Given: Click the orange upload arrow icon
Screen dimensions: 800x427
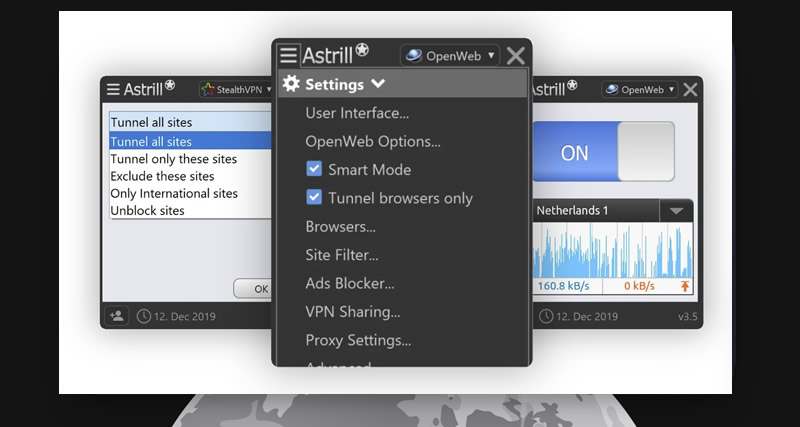Looking at the screenshot, I should pyautogui.click(x=685, y=286).
